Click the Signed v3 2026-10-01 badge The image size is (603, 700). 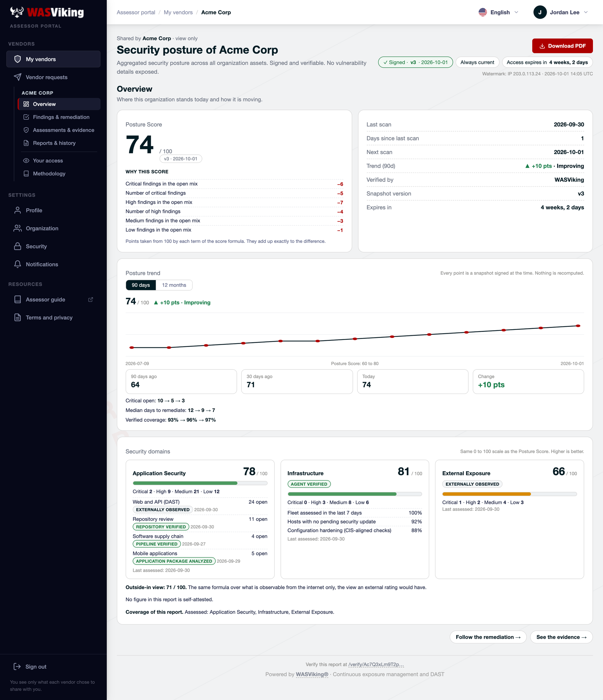pos(415,62)
